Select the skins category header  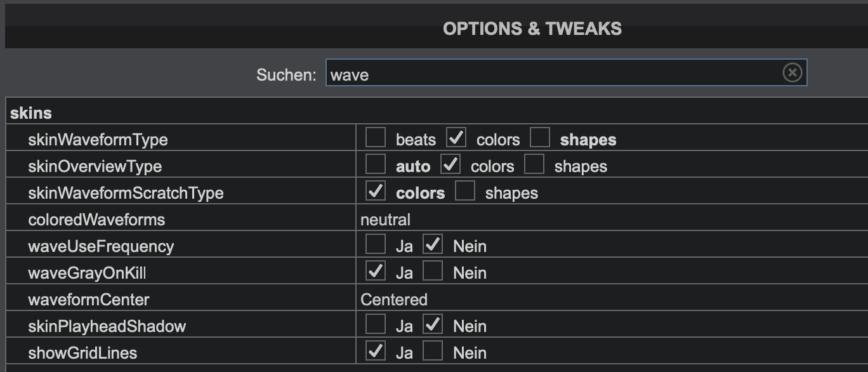31,113
